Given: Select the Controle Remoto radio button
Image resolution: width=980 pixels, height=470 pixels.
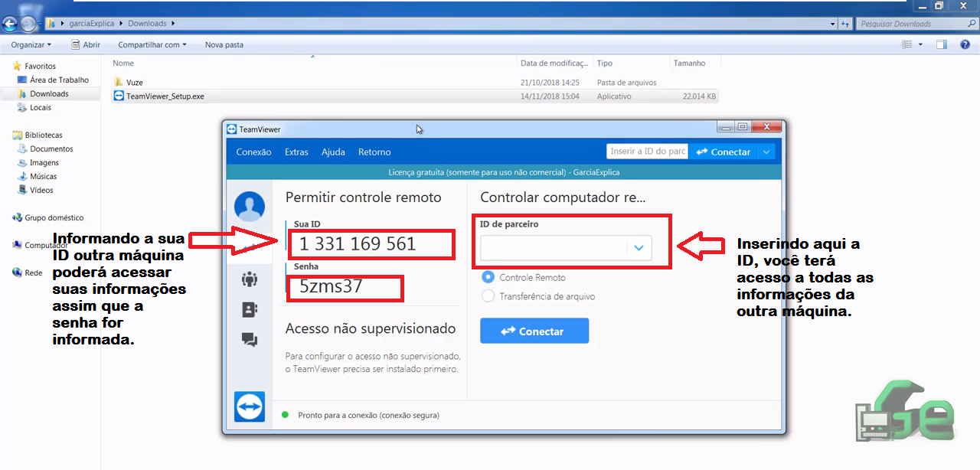Looking at the screenshot, I should 488,277.
